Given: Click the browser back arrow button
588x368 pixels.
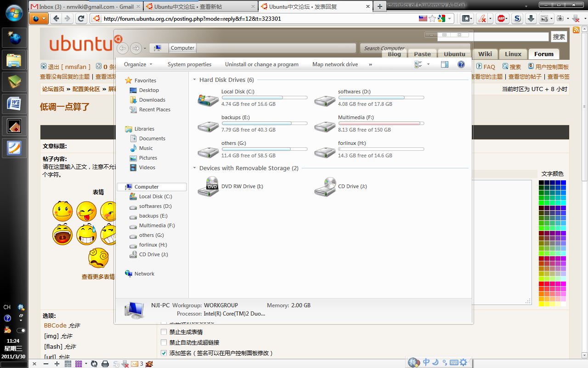Looking at the screenshot, I should point(56,18).
